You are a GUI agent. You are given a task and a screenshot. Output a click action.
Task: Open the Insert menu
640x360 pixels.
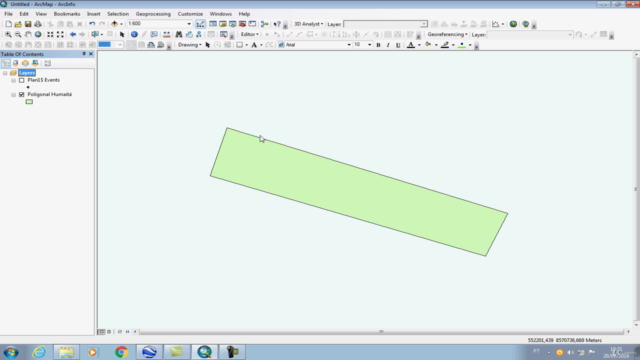coord(93,14)
